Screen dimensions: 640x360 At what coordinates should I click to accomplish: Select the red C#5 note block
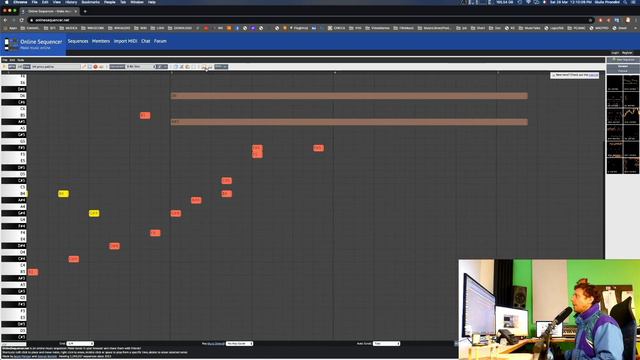click(227, 181)
